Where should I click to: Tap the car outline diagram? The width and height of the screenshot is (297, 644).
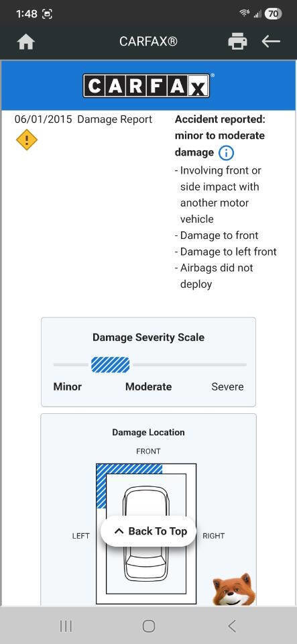click(x=146, y=534)
